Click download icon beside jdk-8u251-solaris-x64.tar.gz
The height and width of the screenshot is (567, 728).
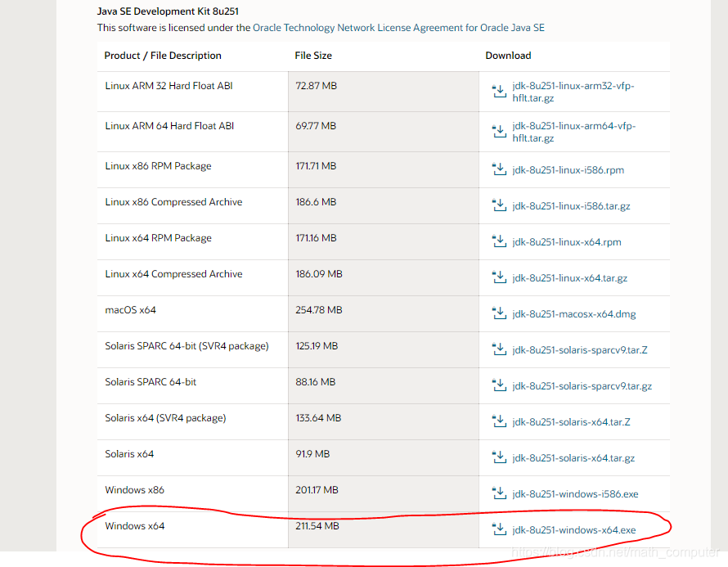[499, 457]
